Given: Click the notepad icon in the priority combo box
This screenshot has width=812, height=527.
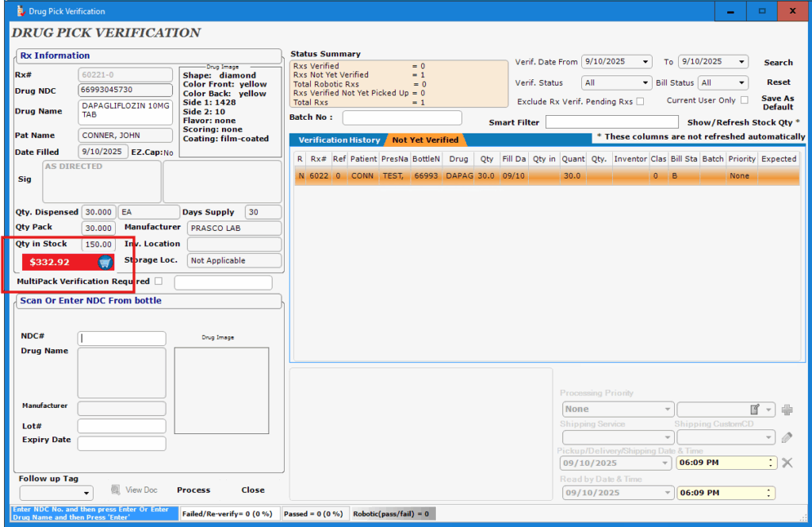Looking at the screenshot, I should click(756, 410).
